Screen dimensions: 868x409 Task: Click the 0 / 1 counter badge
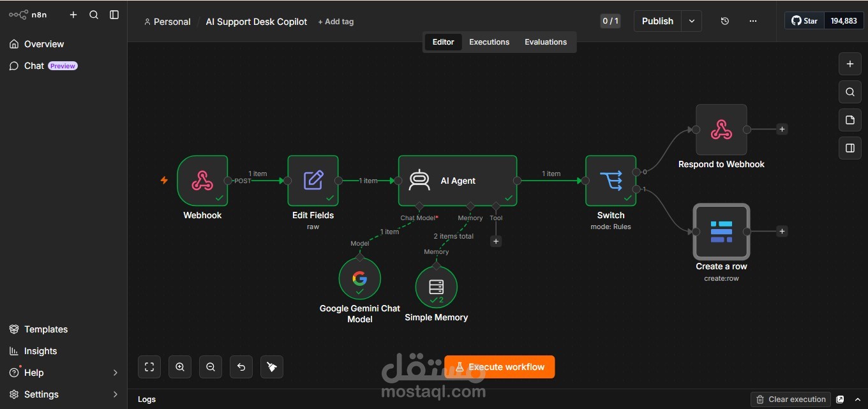click(x=610, y=21)
